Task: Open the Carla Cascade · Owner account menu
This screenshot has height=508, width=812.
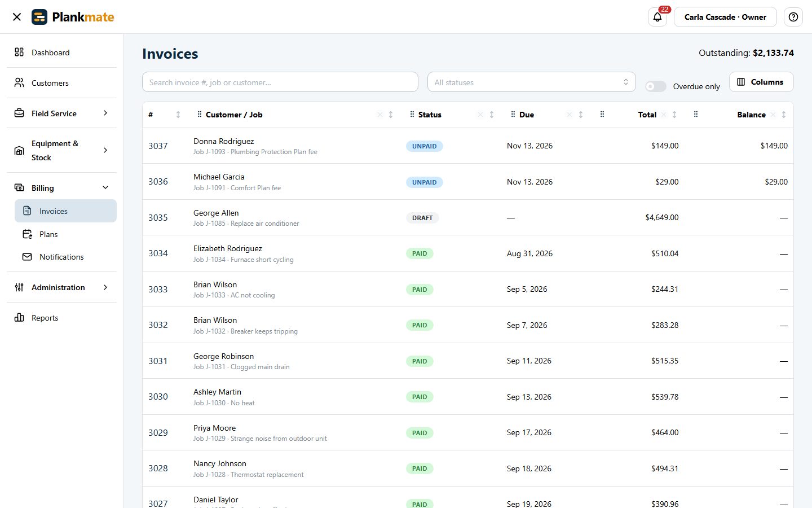Action: [x=725, y=17]
